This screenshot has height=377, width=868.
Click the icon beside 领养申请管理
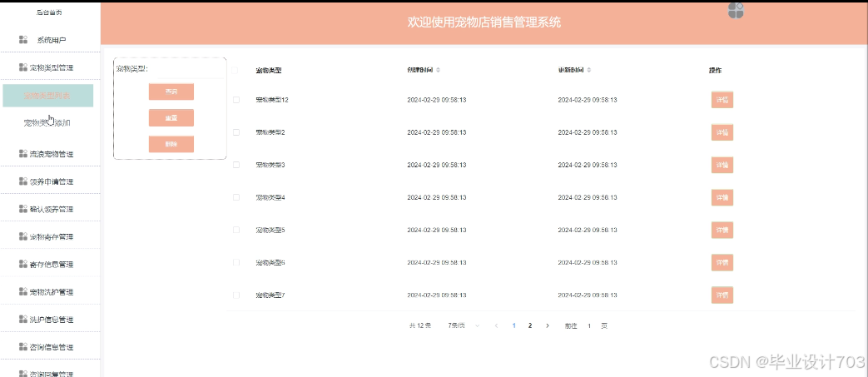23,181
